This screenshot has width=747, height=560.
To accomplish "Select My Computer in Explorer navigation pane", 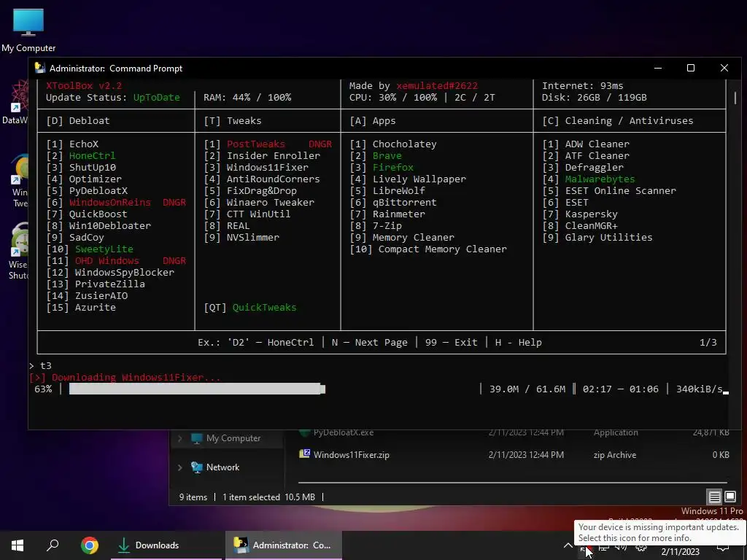I will 233,438.
